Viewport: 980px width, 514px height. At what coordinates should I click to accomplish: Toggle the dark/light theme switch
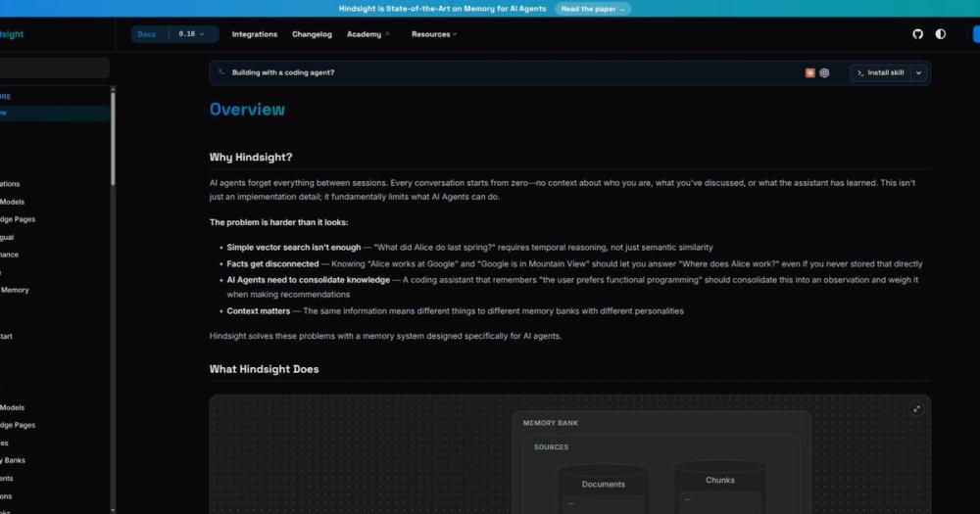pyautogui.click(x=941, y=34)
